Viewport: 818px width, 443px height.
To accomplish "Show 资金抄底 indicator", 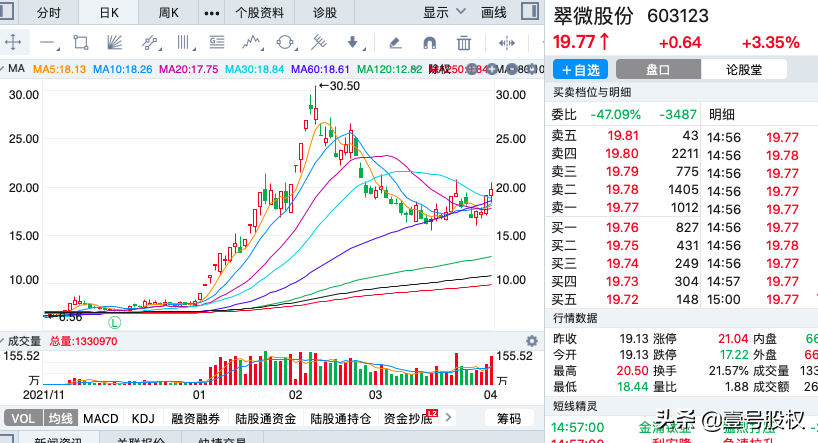I will pyautogui.click(x=408, y=418).
